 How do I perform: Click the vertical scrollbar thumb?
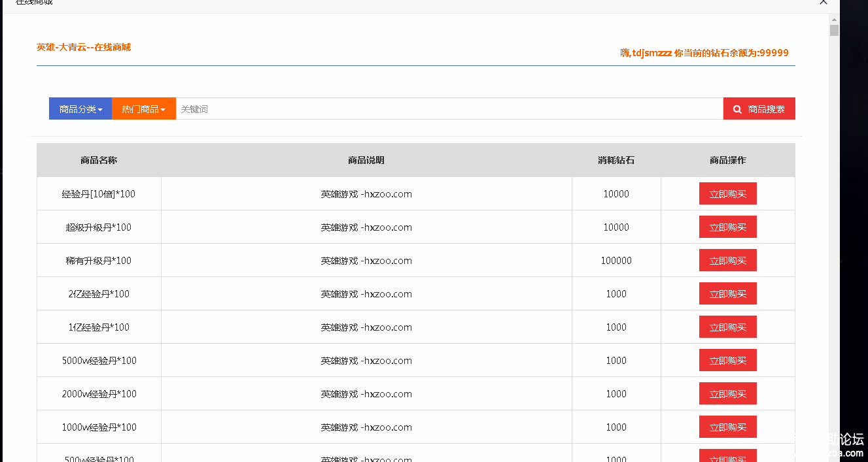(834, 30)
